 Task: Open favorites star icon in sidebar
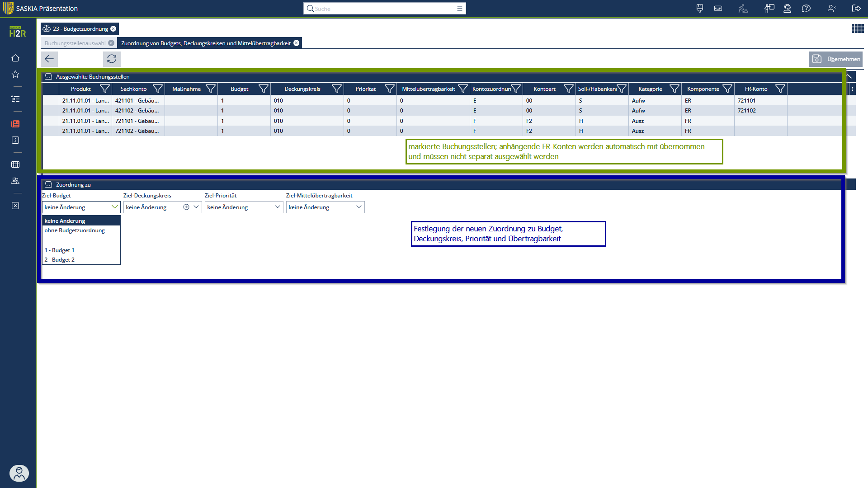(15, 74)
